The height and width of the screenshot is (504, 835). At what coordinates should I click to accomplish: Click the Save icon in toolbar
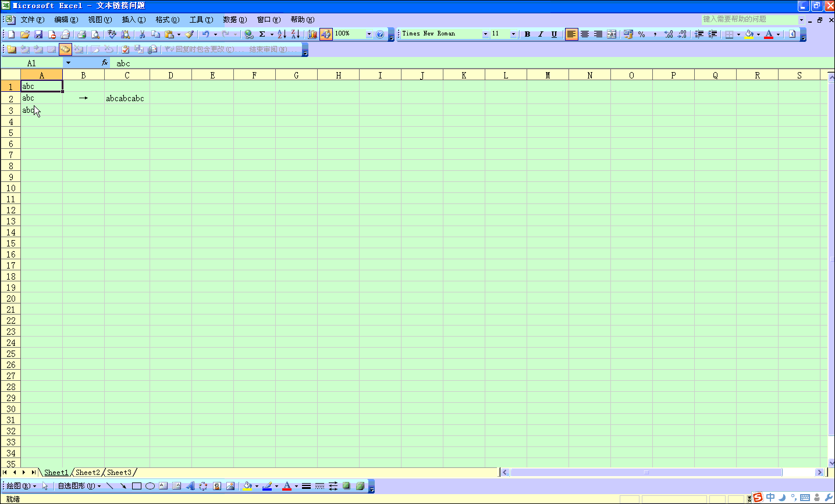pyautogui.click(x=38, y=34)
